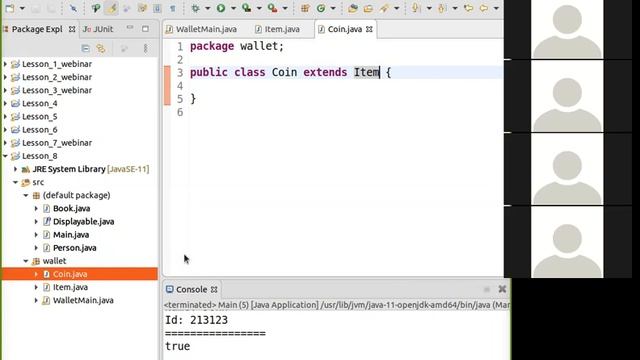This screenshot has height=360, width=640.
Task: Collapse the Lesson_8 project
Action: click(x=5, y=156)
